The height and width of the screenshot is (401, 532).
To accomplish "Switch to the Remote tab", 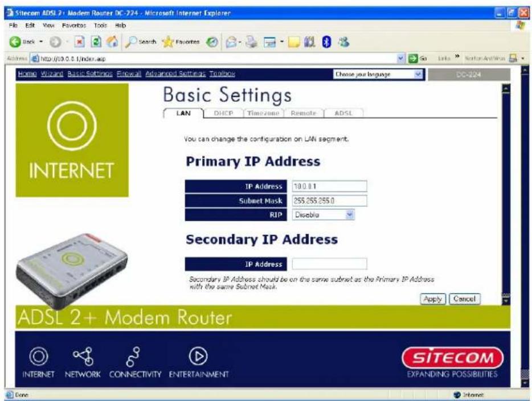I will pyautogui.click(x=304, y=113).
